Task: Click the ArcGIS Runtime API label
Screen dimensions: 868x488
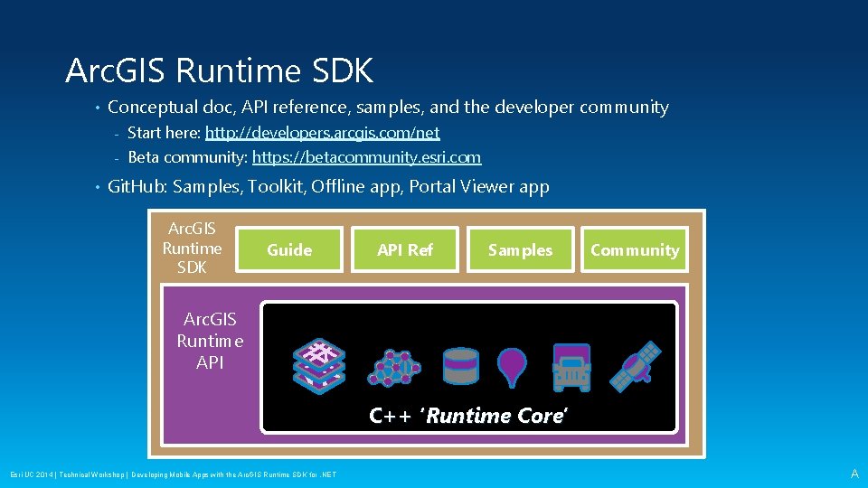Action: click(210, 341)
